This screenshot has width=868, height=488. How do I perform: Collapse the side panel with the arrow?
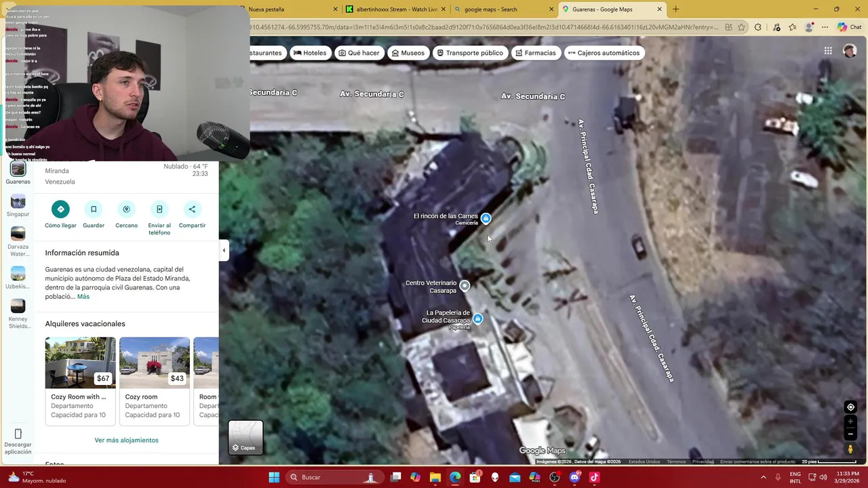224,250
